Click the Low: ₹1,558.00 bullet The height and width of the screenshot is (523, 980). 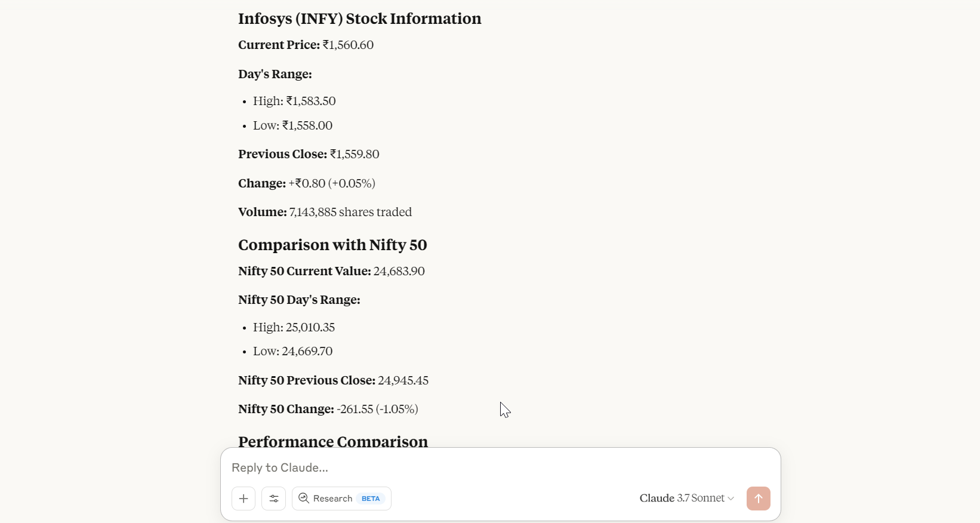pyautogui.click(x=293, y=125)
